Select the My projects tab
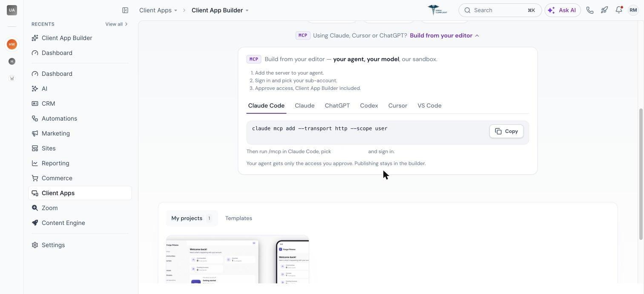Image resolution: width=644 pixels, height=294 pixels. pyautogui.click(x=192, y=218)
